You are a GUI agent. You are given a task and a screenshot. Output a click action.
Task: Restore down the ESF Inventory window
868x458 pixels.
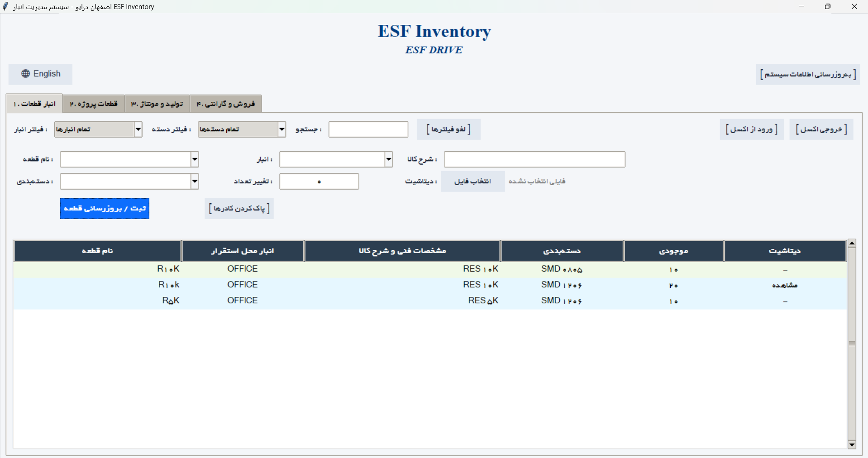pos(828,6)
